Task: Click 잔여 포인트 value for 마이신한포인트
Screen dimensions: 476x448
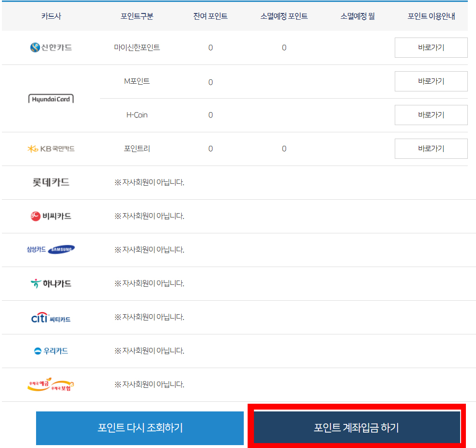Action: coord(211,48)
